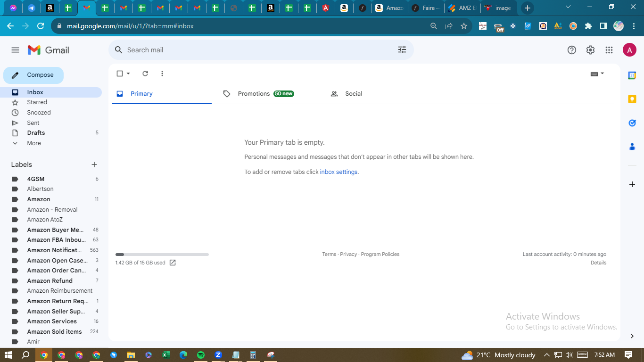This screenshot has width=644, height=362.
Task: Click the Gmail logo
Action: 49,50
